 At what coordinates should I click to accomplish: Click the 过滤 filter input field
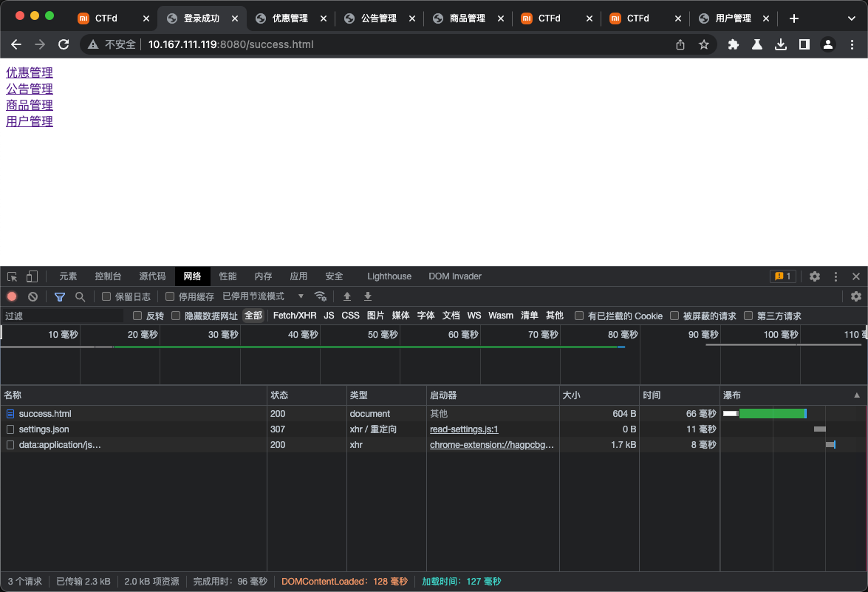tap(63, 316)
